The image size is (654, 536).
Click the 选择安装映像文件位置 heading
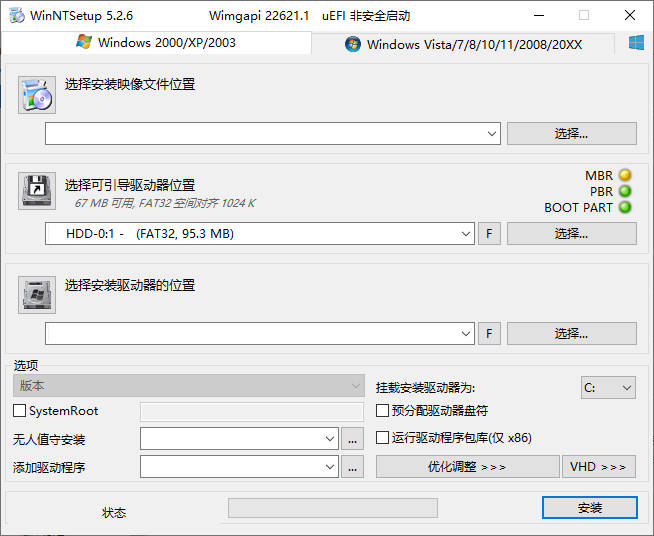pos(130,84)
